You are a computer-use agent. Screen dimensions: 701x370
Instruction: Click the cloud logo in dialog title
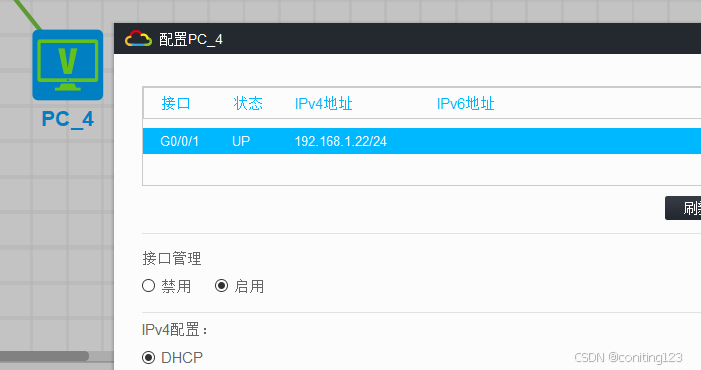(x=138, y=39)
